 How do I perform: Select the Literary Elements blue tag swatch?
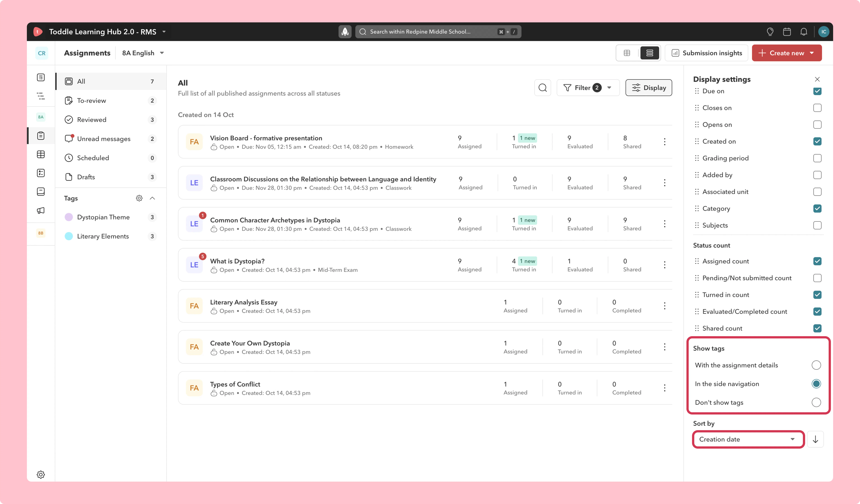(x=69, y=236)
